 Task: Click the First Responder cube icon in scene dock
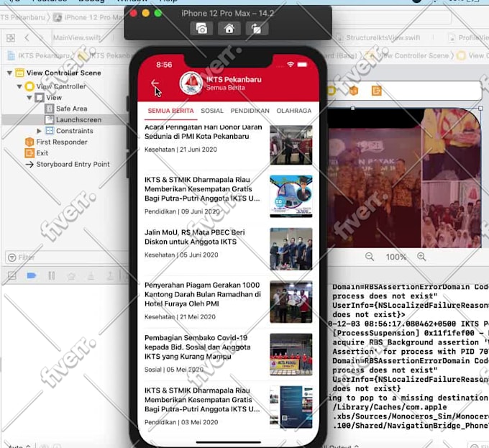point(353,91)
